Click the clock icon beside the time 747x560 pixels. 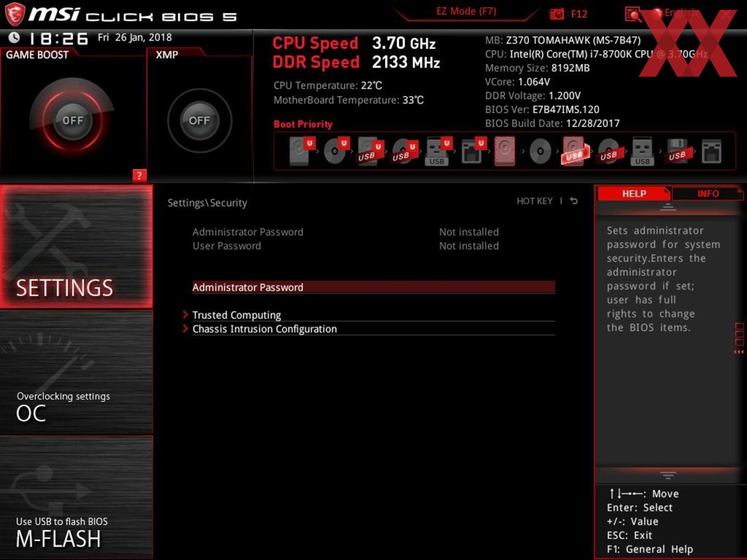[x=14, y=37]
